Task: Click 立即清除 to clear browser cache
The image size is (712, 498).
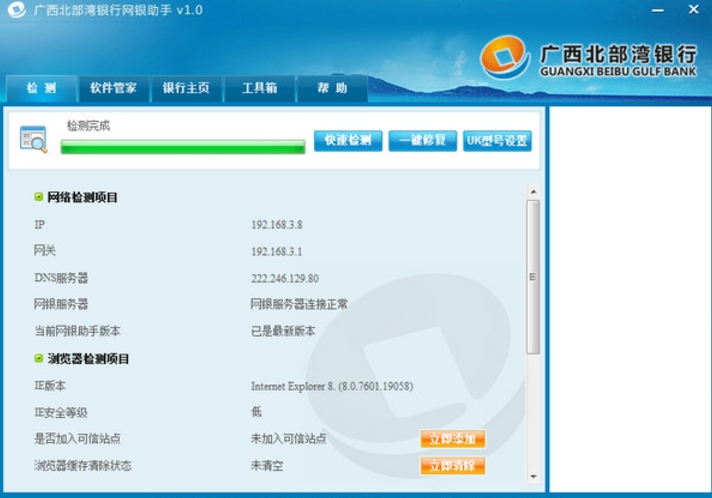Action: pyautogui.click(x=453, y=466)
